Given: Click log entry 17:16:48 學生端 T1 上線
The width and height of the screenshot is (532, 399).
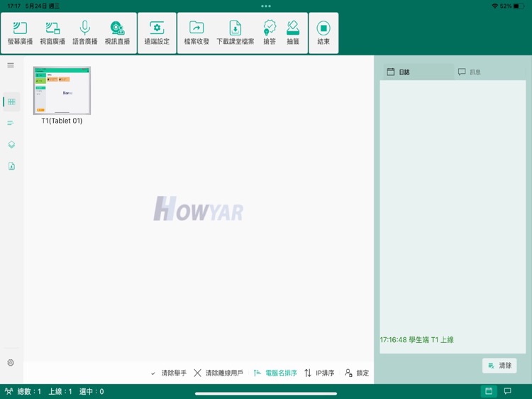Looking at the screenshot, I should click(416, 339).
